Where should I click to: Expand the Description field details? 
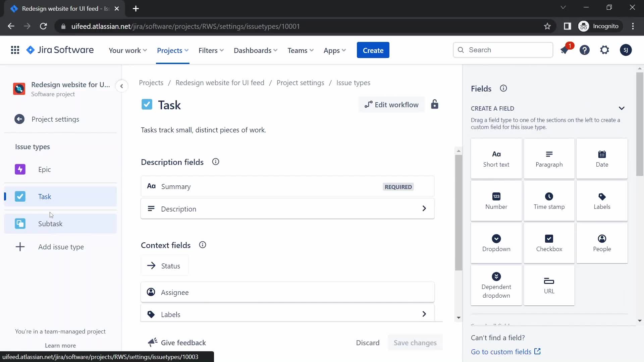425,209
